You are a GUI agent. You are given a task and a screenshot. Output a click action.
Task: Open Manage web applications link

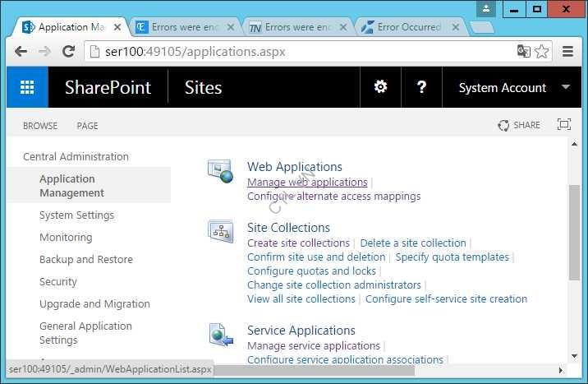pyautogui.click(x=307, y=183)
